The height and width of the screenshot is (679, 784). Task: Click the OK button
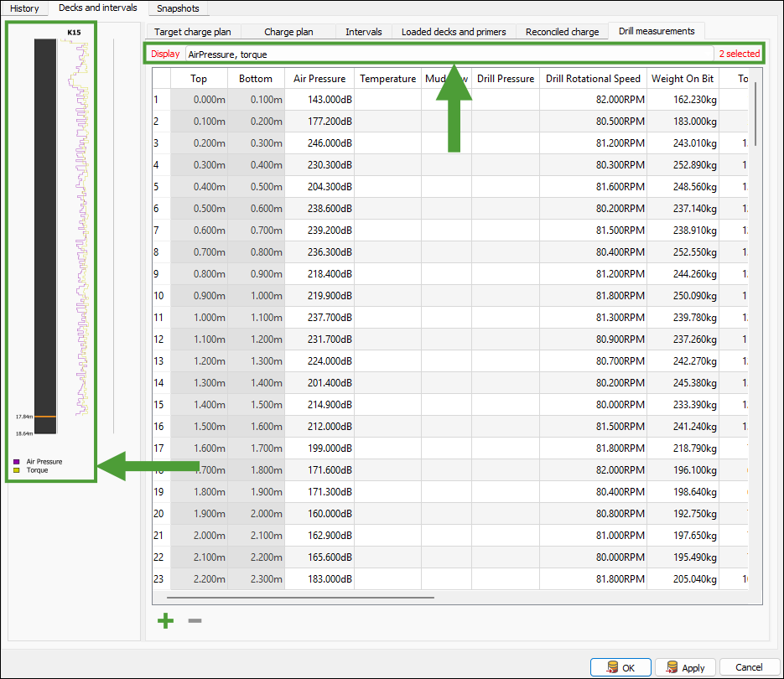620,667
